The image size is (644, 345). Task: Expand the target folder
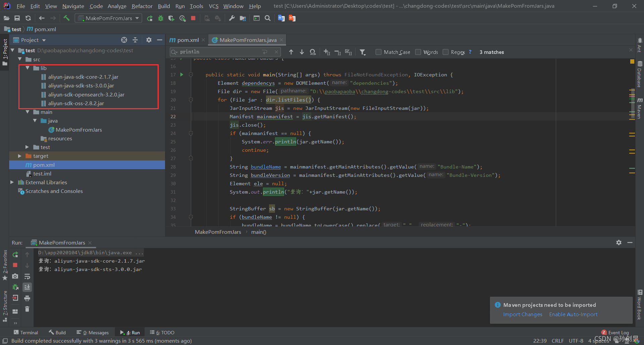(19, 156)
